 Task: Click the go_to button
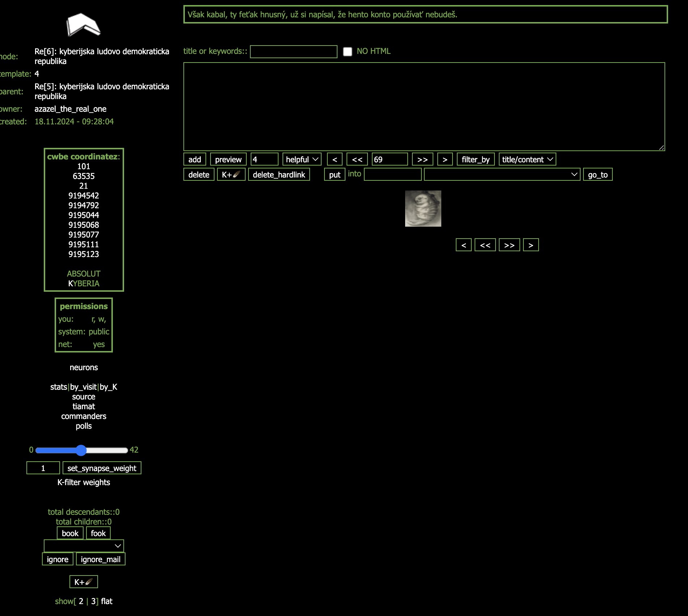tap(598, 175)
